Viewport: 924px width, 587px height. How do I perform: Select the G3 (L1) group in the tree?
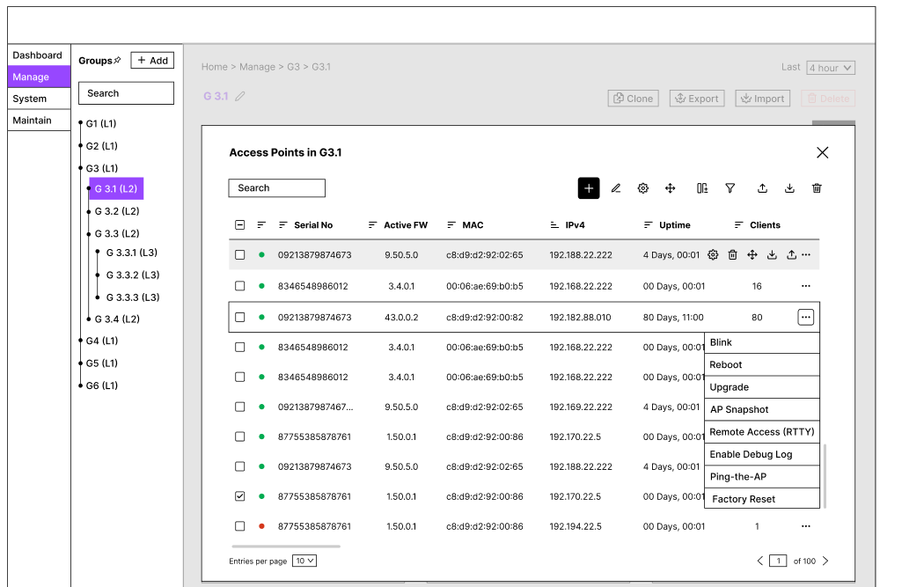[x=102, y=168]
